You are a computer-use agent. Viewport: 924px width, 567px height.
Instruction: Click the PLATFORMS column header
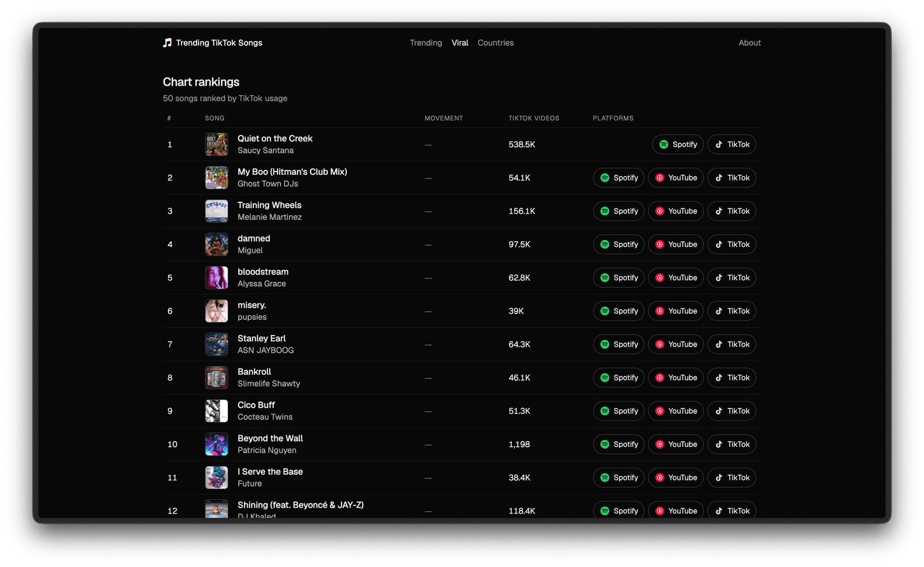click(x=613, y=118)
